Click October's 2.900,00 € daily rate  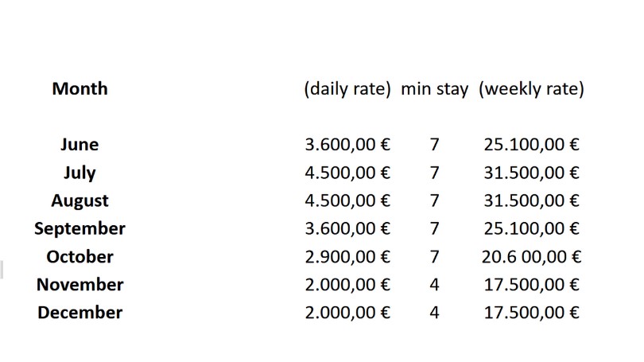[347, 256]
